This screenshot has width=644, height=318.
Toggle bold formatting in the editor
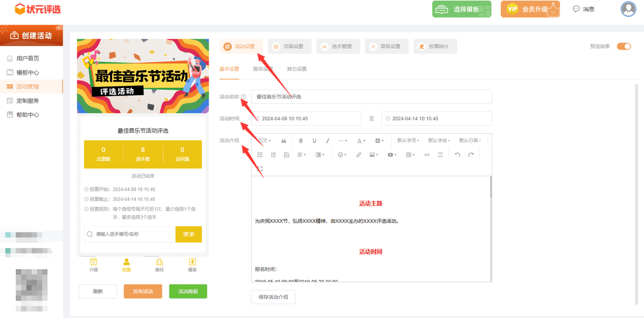click(x=301, y=140)
